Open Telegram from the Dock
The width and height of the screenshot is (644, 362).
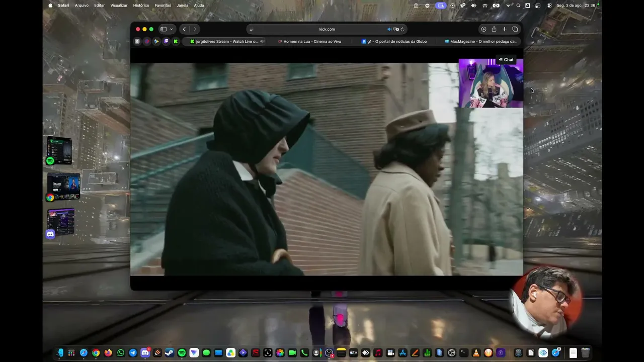tap(133, 353)
